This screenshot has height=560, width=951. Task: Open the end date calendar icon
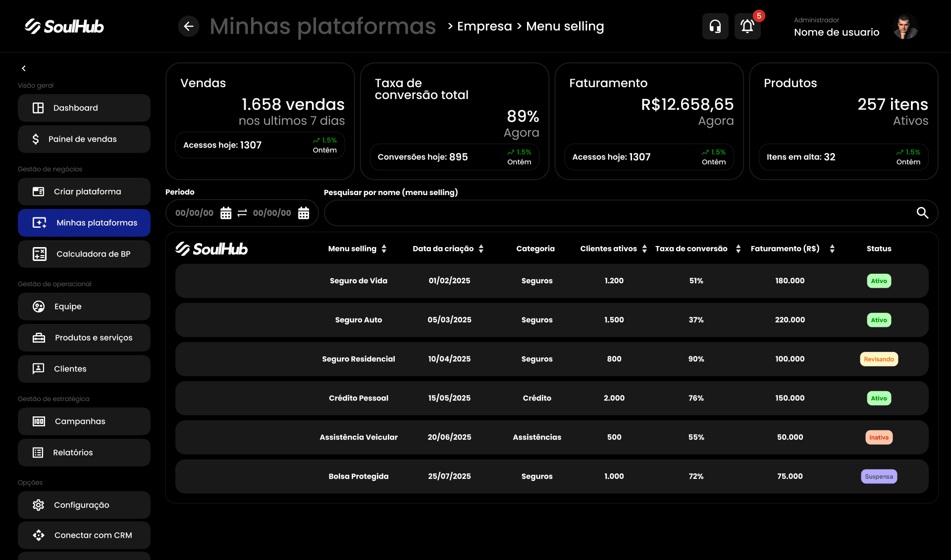click(x=304, y=213)
